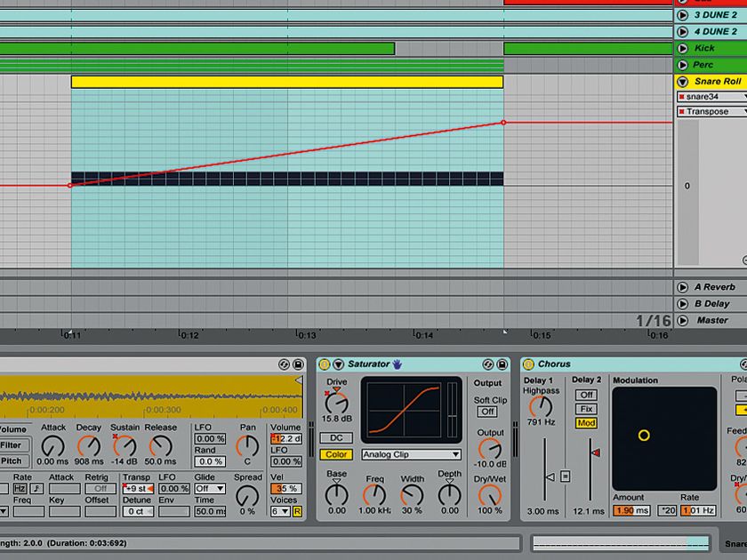747x560 pixels.
Task: Select the Saturator device title bar
Action: [368, 364]
